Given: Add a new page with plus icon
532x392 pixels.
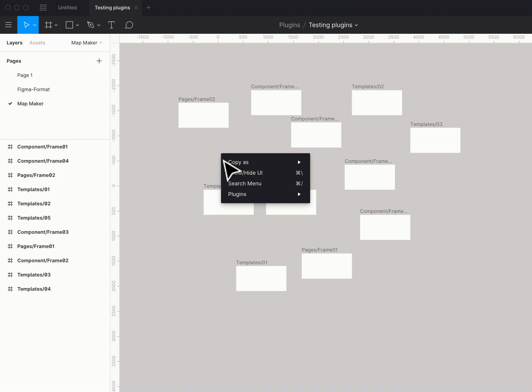Looking at the screenshot, I should [x=99, y=61].
